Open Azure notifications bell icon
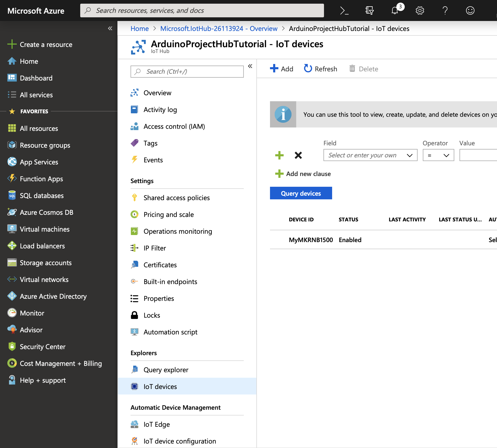This screenshot has width=497, height=448. point(395,10)
